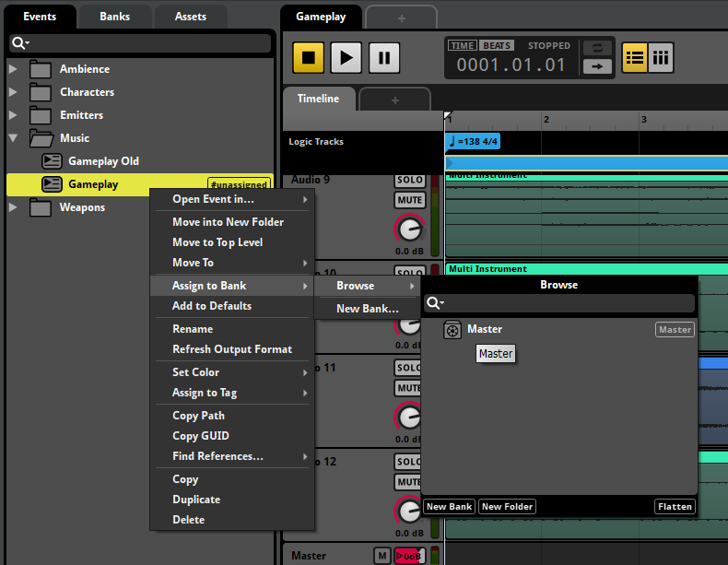Choose Copy GUID
This screenshot has width=728, height=565.
click(232, 436)
